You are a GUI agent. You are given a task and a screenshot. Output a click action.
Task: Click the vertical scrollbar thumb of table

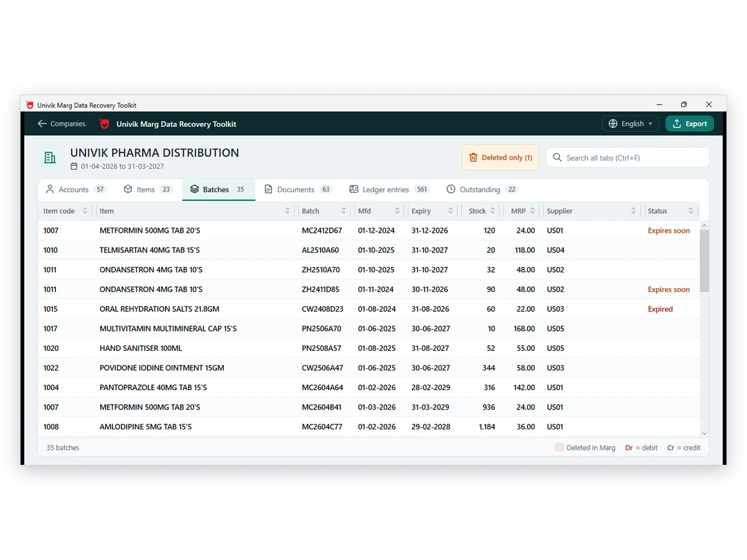pos(704,261)
